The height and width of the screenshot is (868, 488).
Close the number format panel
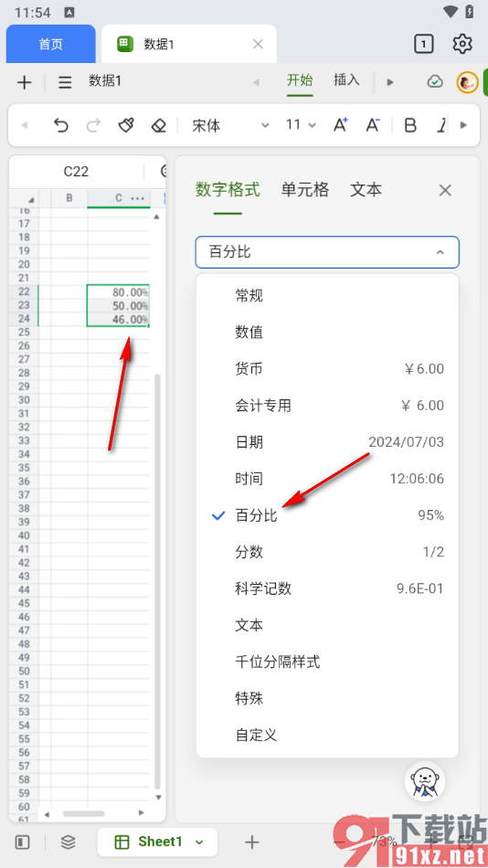pos(445,190)
